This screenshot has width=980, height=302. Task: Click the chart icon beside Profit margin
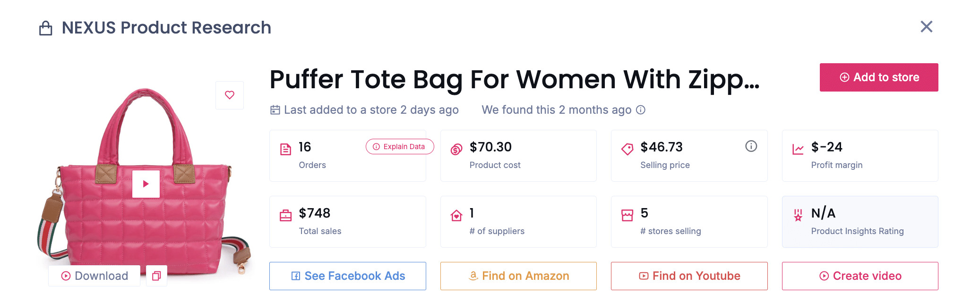798,149
